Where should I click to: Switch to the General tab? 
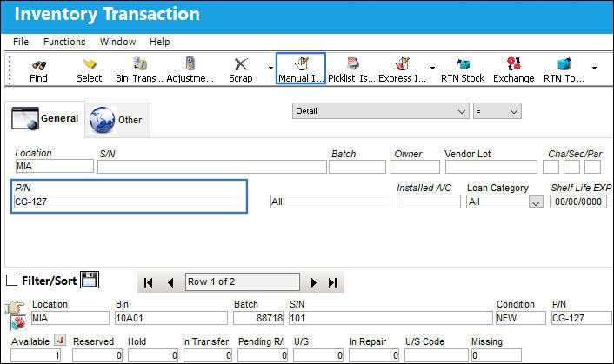[45, 118]
